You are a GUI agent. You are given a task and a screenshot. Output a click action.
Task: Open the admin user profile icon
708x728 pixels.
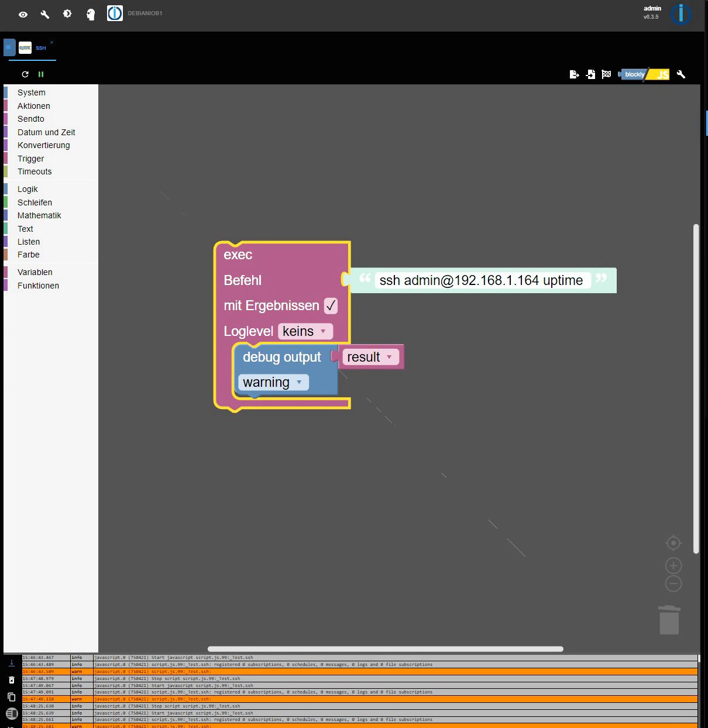(x=681, y=14)
